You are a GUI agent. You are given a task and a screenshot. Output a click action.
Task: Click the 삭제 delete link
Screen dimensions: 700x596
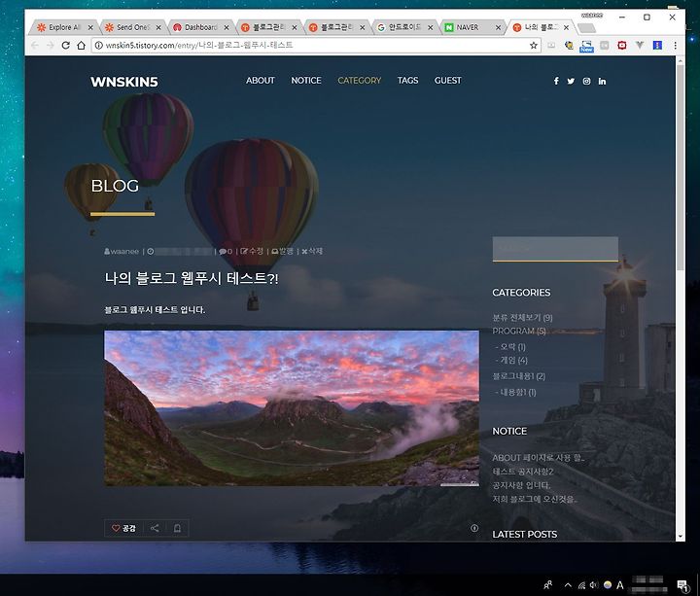click(312, 252)
